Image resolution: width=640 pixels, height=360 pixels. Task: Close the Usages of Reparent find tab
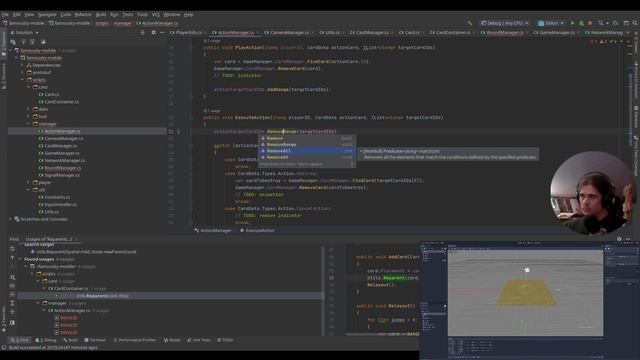point(76,239)
